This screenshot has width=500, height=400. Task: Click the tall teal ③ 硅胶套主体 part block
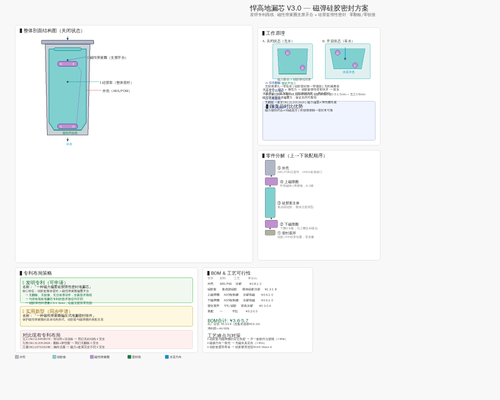click(x=270, y=203)
